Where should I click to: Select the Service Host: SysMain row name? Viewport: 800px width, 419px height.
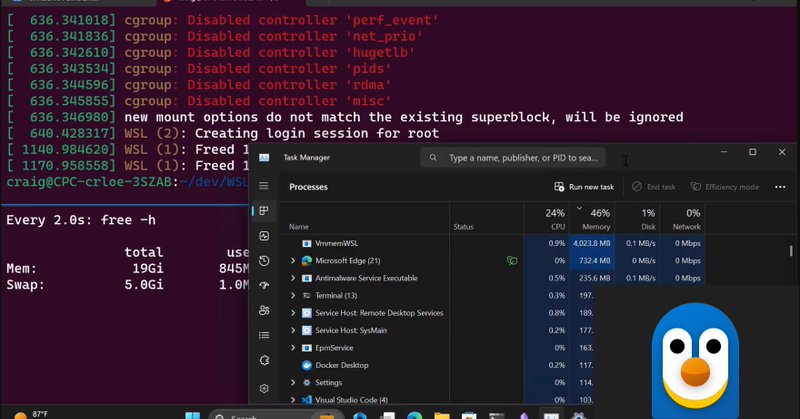351,330
